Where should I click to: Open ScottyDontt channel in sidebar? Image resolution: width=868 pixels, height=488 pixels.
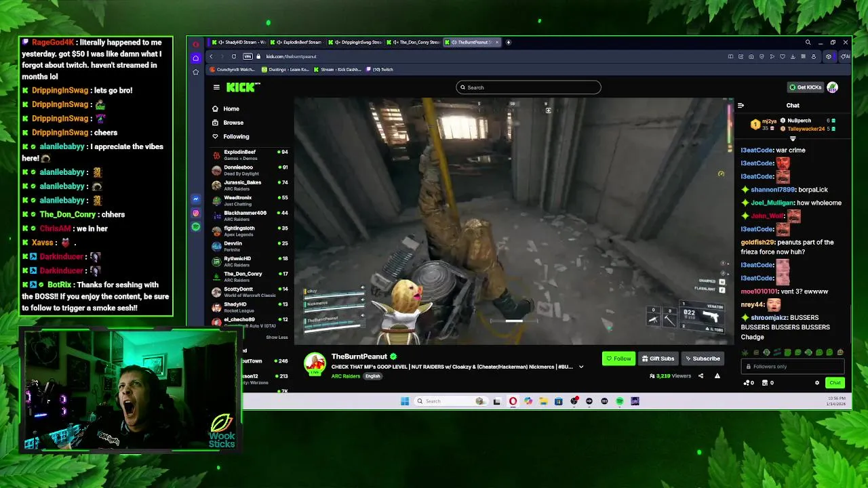[250, 291]
